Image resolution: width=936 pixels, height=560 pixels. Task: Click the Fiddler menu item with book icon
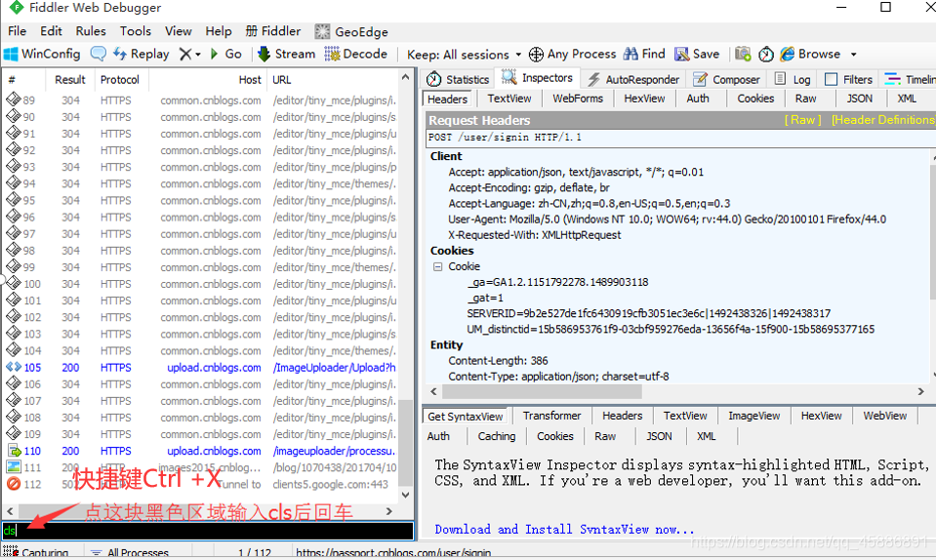coord(273,31)
